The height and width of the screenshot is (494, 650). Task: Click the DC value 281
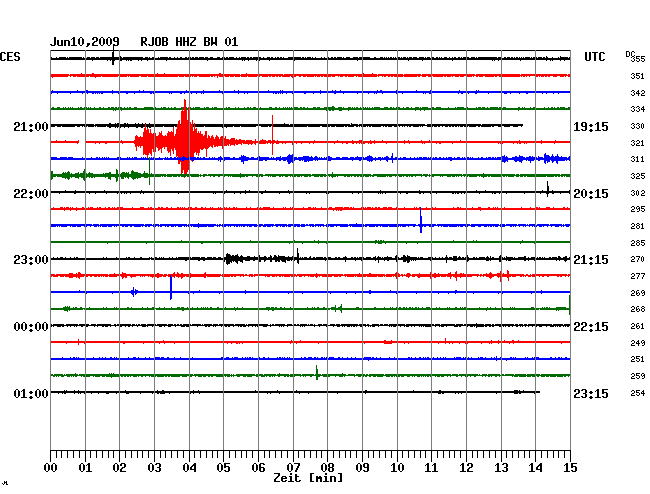click(x=638, y=226)
